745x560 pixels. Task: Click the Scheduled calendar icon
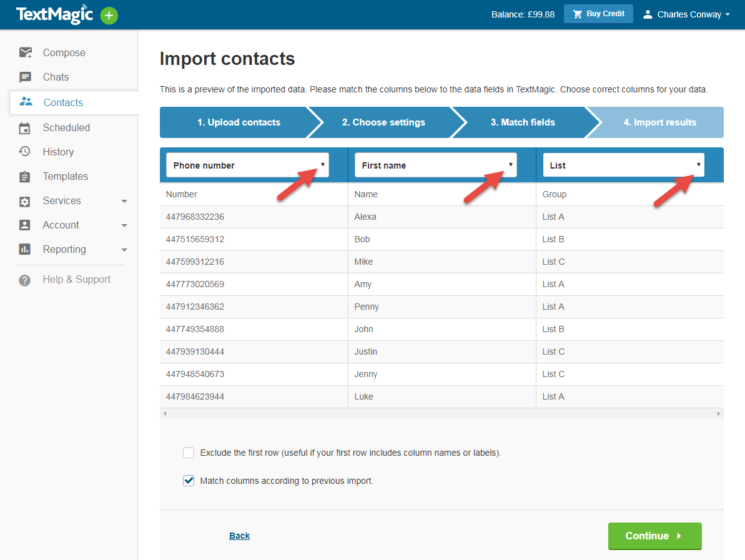coord(25,128)
